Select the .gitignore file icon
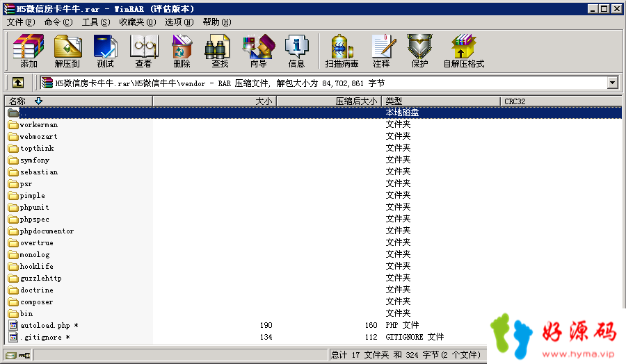 13,338
